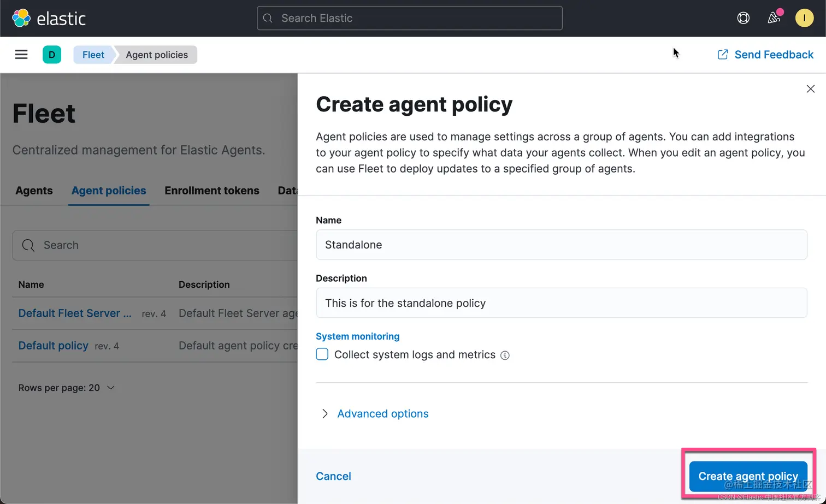Click the Fleet breadcrumb
The image size is (826, 504).
[93, 55]
